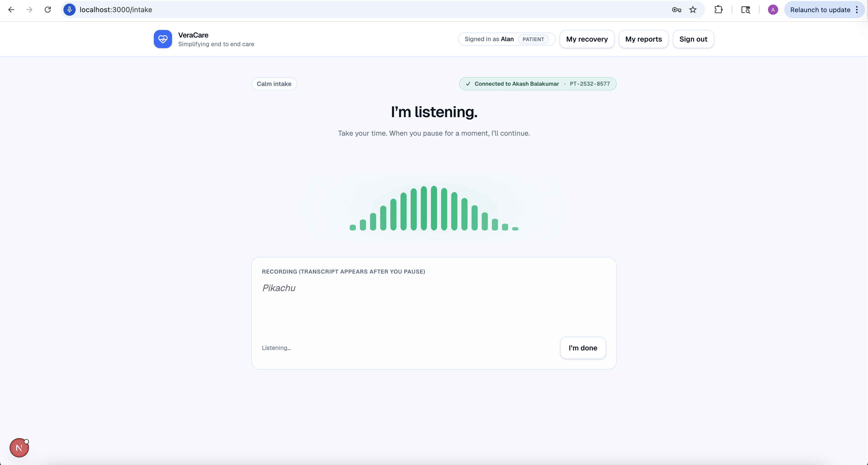Open Chrome's three-dot menu

click(857, 10)
